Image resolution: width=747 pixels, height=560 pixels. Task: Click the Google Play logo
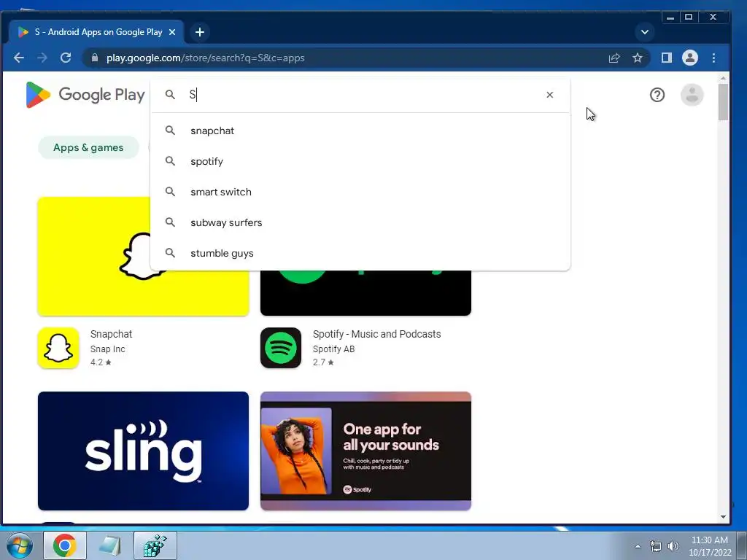pyautogui.click(x=85, y=95)
